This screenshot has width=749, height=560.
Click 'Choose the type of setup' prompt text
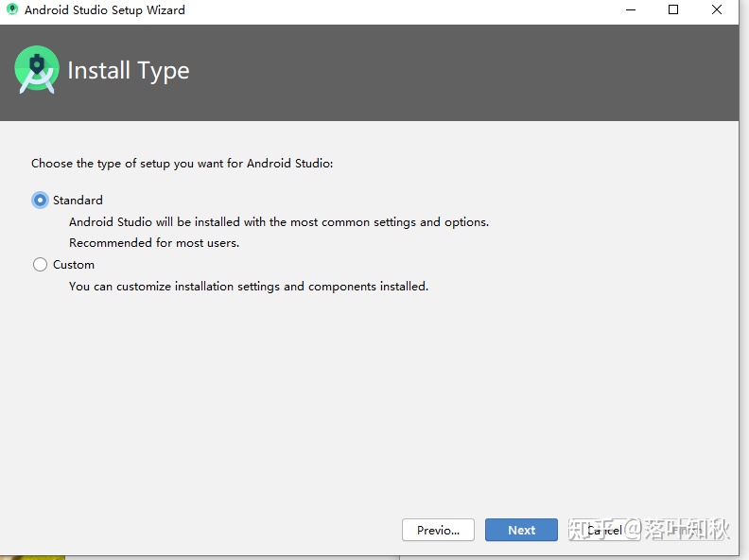point(182,164)
